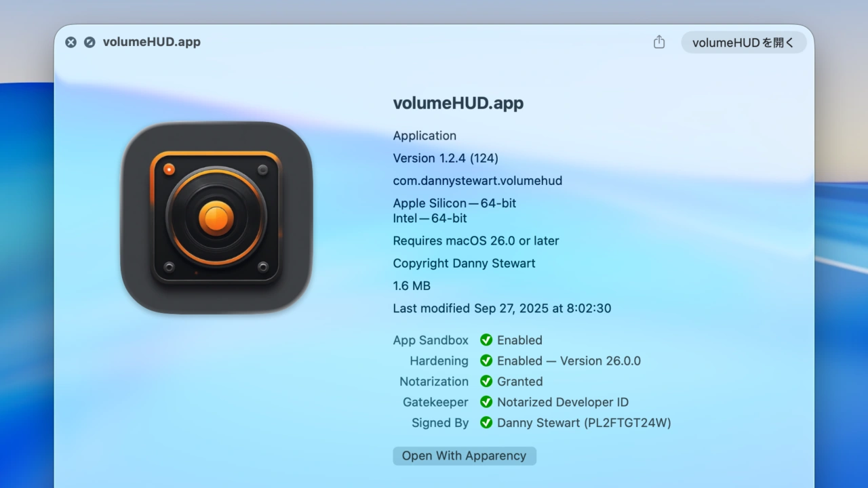Click the Version 1.2.4 (124) line
The width and height of the screenshot is (868, 488).
[446, 158]
